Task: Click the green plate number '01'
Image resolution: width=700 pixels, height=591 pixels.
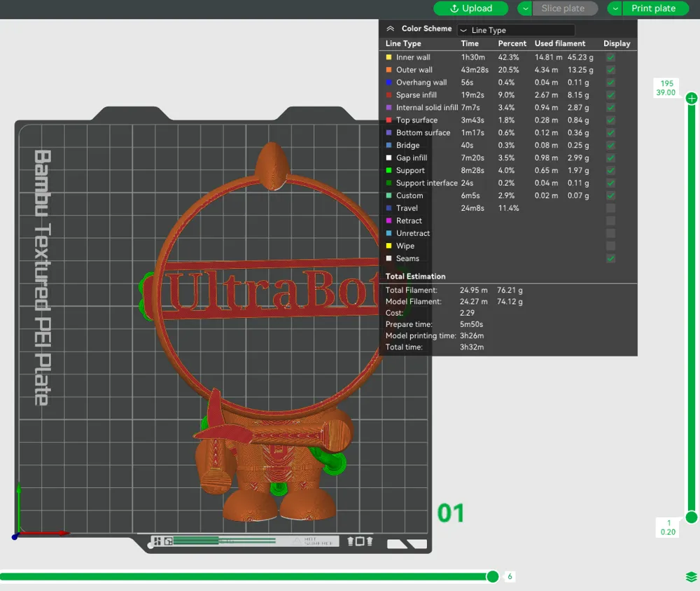Action: pos(450,513)
